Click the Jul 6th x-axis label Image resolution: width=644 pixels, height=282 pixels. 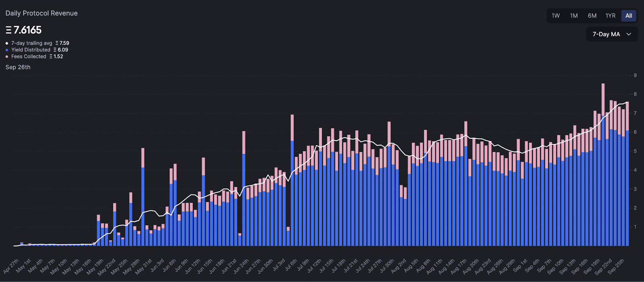[290, 265]
